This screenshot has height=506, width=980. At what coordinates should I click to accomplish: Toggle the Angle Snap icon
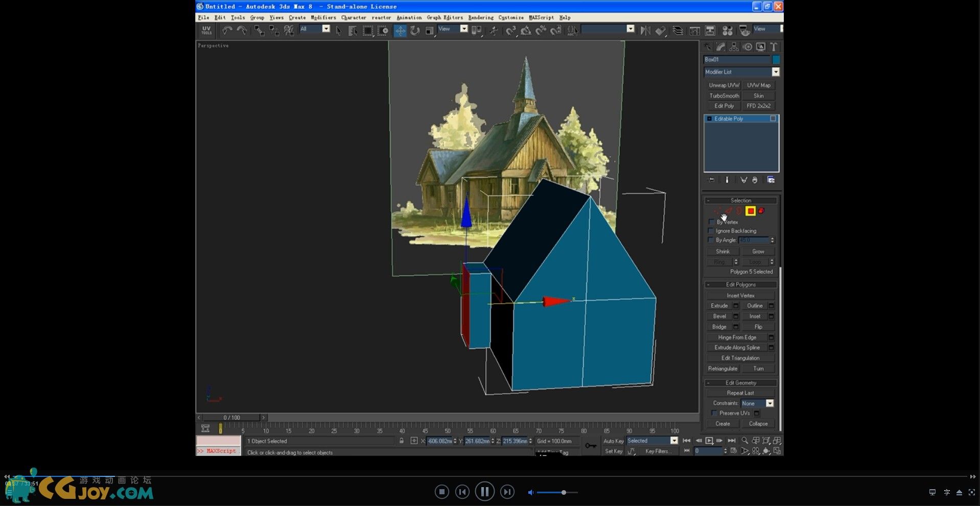[525, 31]
